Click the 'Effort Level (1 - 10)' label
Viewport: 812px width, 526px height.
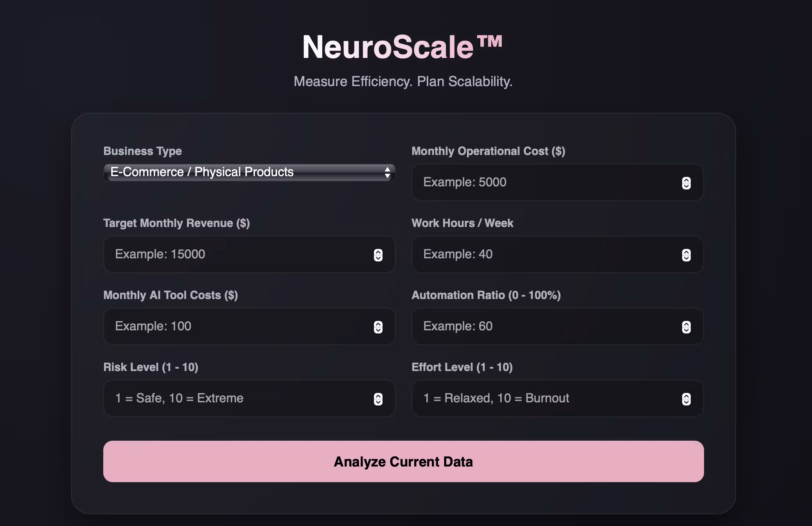pyautogui.click(x=462, y=367)
